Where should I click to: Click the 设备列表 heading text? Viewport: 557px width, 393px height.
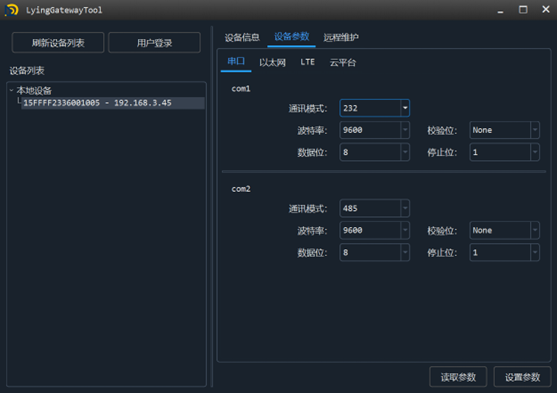(x=27, y=71)
